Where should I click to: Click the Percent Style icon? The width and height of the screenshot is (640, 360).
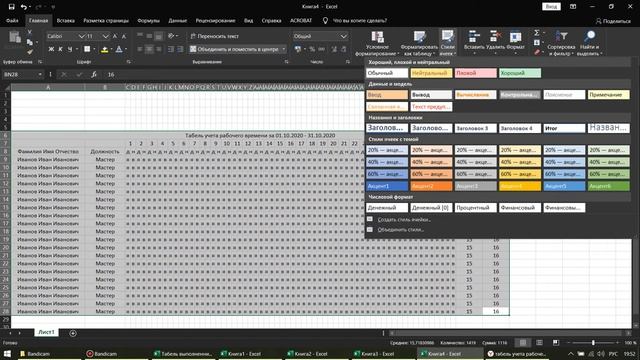(x=312, y=49)
